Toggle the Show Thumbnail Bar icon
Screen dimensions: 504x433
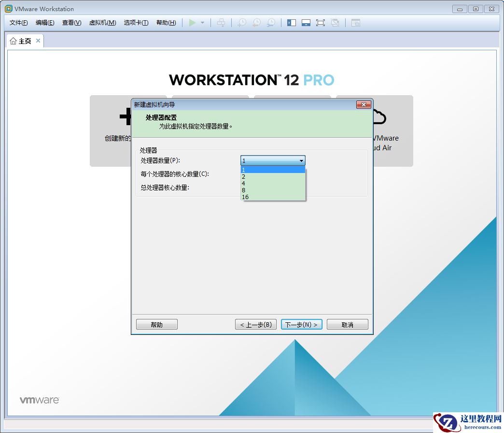(x=306, y=23)
